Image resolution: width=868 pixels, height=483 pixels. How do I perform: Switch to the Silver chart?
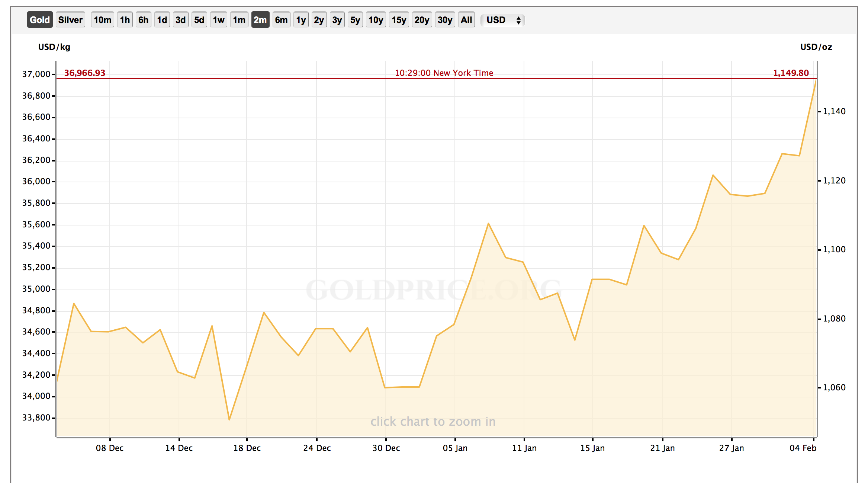click(x=70, y=20)
